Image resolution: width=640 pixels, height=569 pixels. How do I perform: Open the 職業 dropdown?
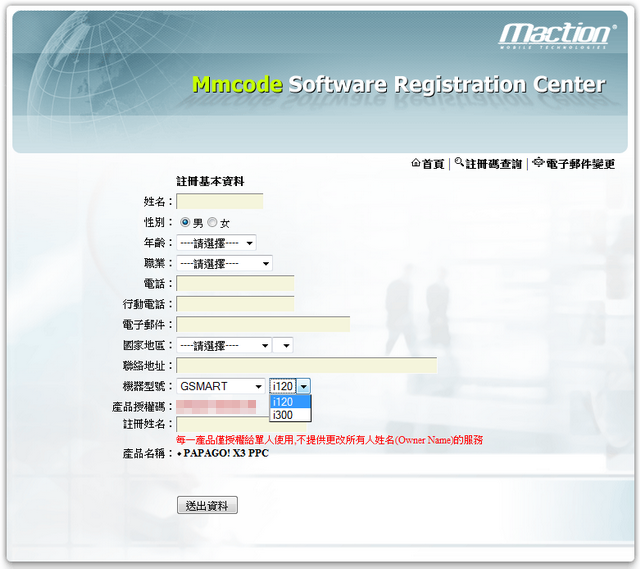(224, 264)
